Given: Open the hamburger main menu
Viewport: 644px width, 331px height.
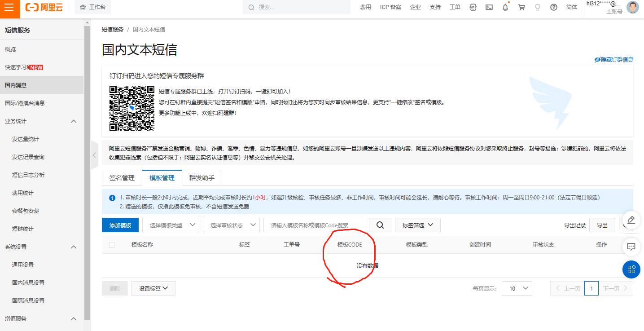Looking at the screenshot, I should (9, 8).
